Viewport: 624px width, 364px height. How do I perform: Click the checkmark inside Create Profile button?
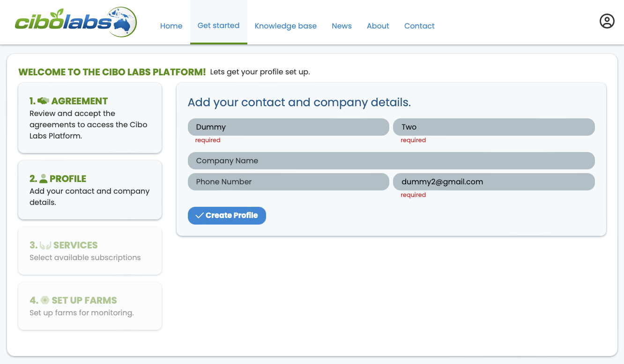pyautogui.click(x=199, y=215)
